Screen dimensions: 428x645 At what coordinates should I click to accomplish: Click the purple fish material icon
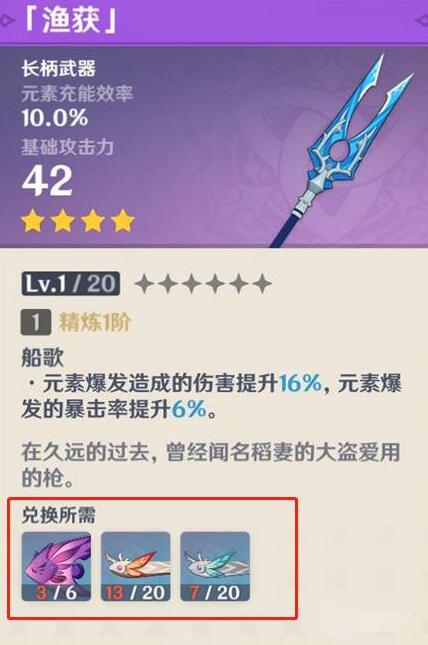coord(56,566)
